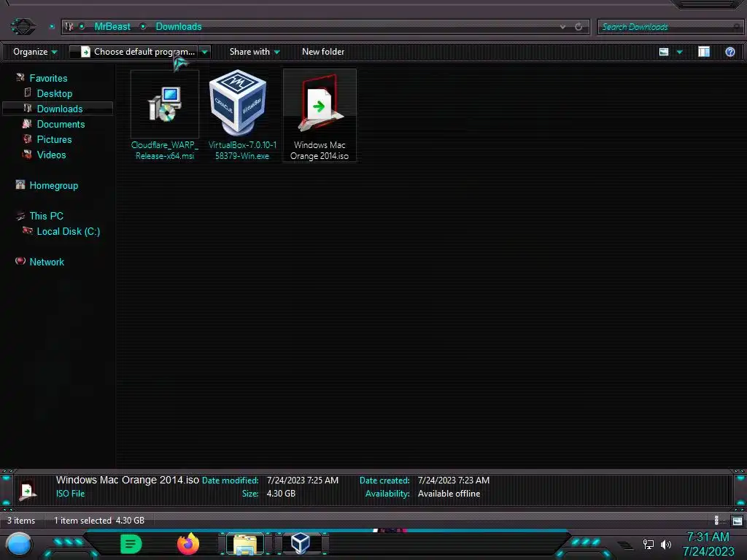Click Cloudflare_WARP_Release-x64.msi filename
Image resolution: width=747 pixels, height=560 pixels.
(x=165, y=150)
